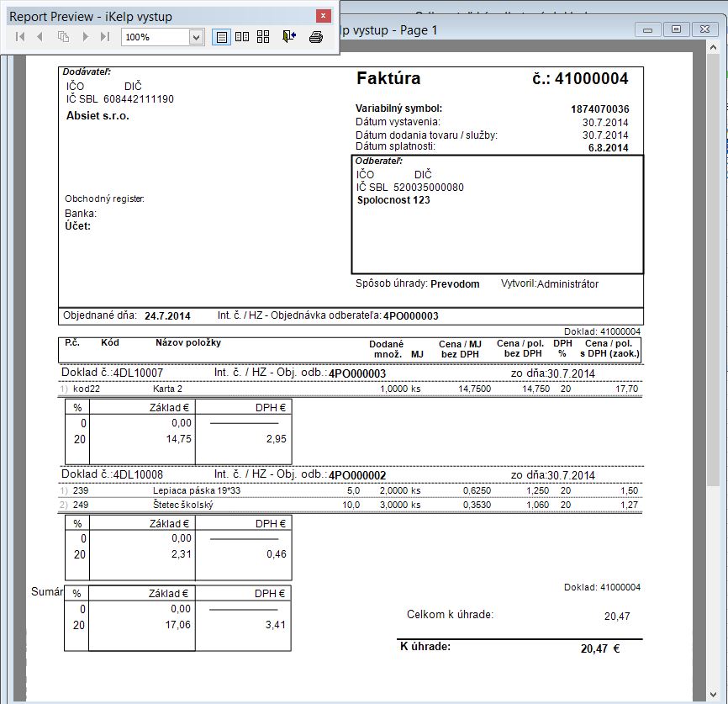
Task: Click the scrollbar down arrow
Action: pyautogui.click(x=713, y=696)
